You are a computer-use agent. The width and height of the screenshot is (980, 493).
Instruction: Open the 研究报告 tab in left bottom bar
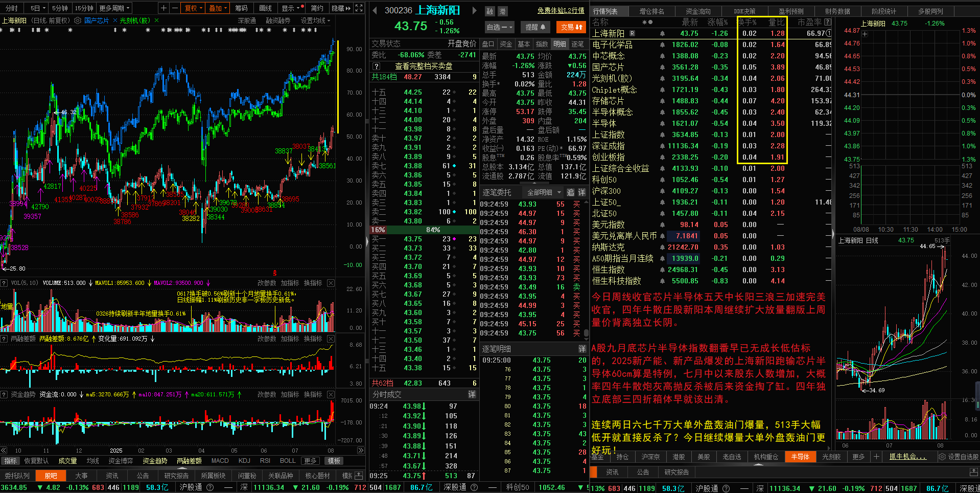(176, 476)
